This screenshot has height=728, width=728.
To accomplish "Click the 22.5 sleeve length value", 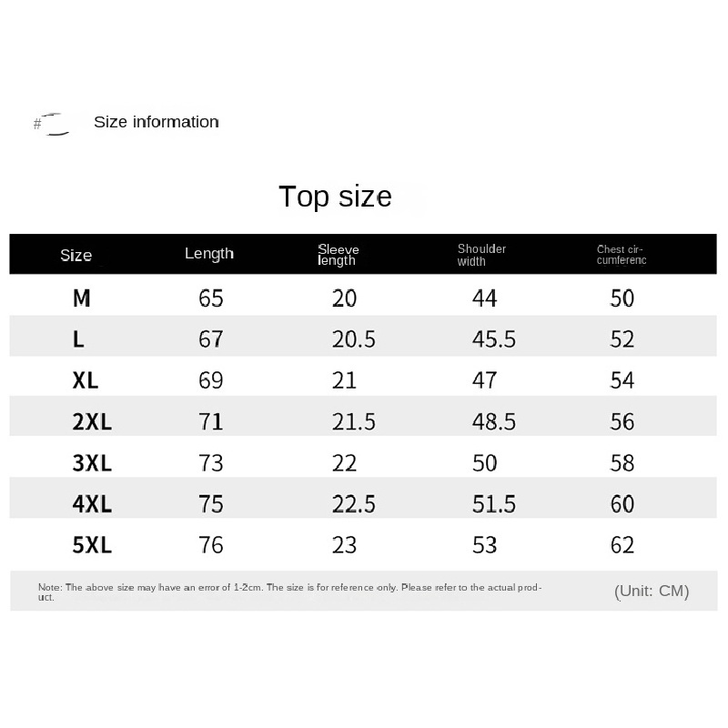I will 353,504.
